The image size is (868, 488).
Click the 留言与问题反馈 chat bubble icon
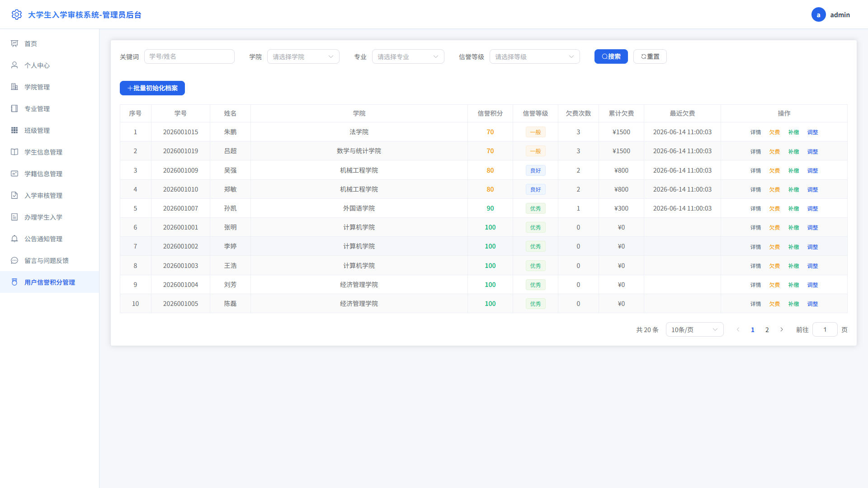[14, 260]
